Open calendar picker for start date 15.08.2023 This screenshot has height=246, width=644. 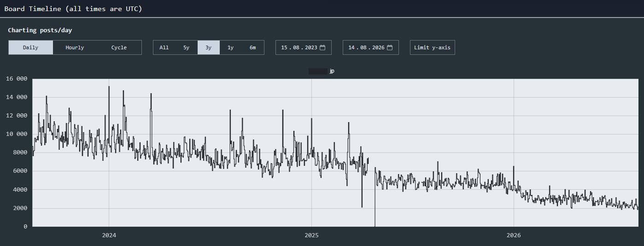point(322,47)
